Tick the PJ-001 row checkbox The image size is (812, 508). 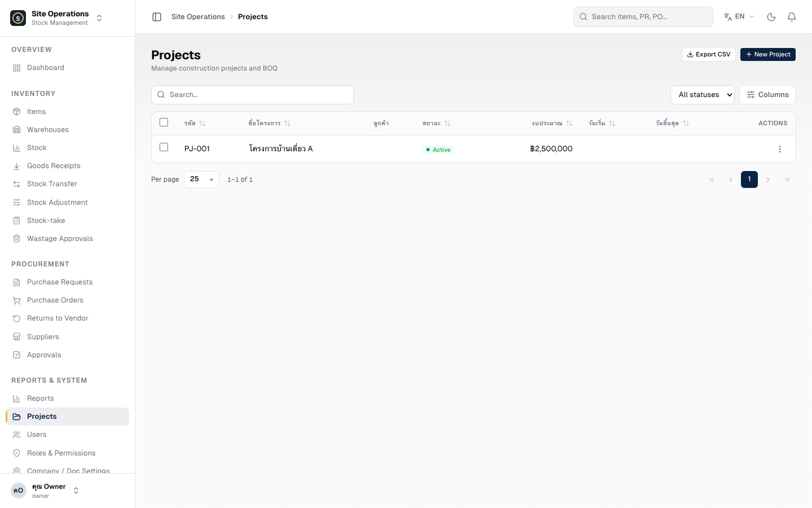(164, 147)
